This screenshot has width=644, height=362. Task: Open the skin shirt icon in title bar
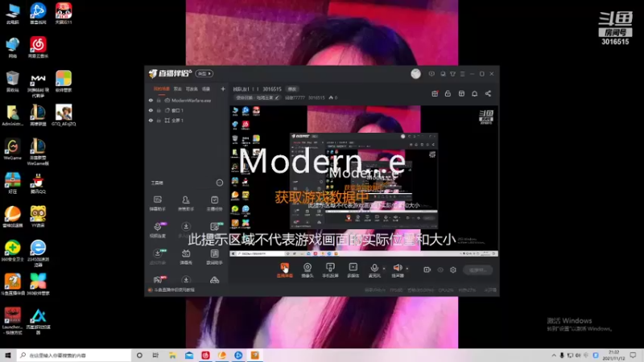pos(452,74)
